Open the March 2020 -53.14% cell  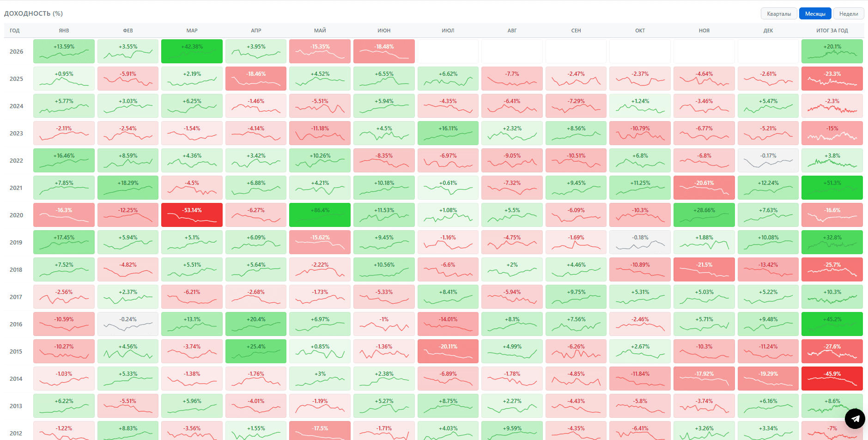(x=192, y=215)
